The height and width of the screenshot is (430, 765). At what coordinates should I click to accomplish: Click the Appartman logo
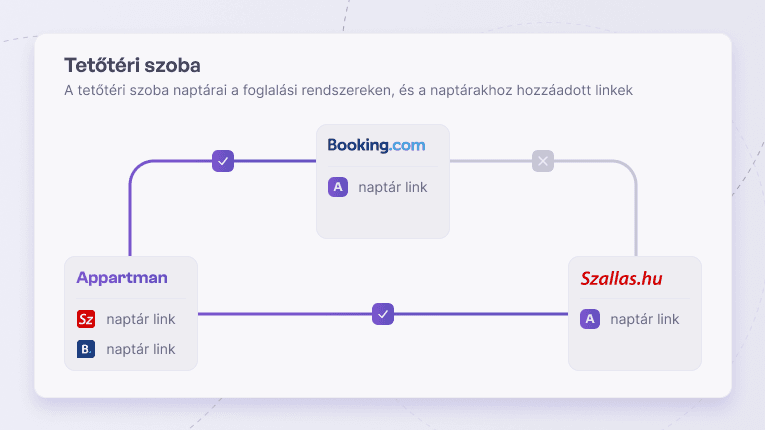122,278
